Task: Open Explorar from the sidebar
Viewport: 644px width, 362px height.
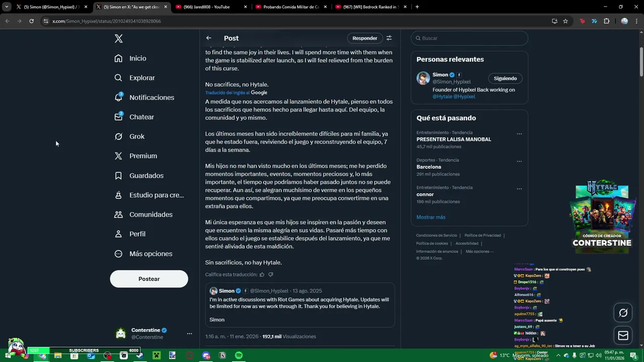Action: tap(135, 78)
